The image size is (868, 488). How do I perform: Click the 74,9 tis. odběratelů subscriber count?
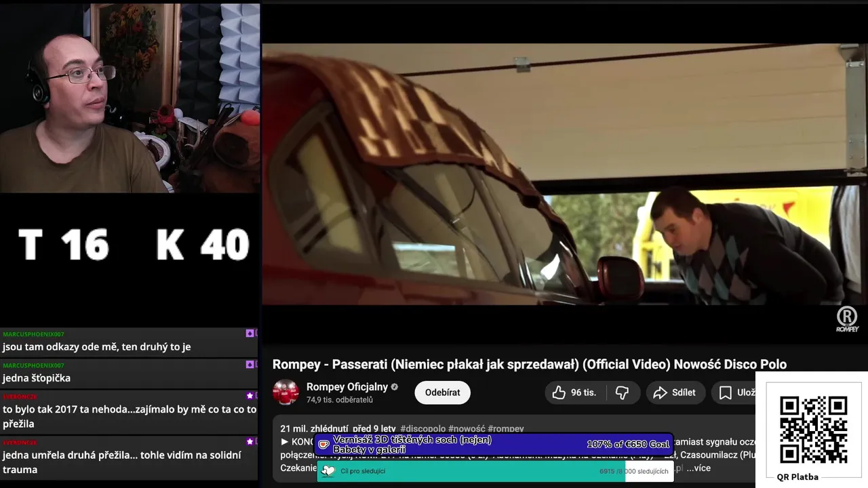point(340,400)
